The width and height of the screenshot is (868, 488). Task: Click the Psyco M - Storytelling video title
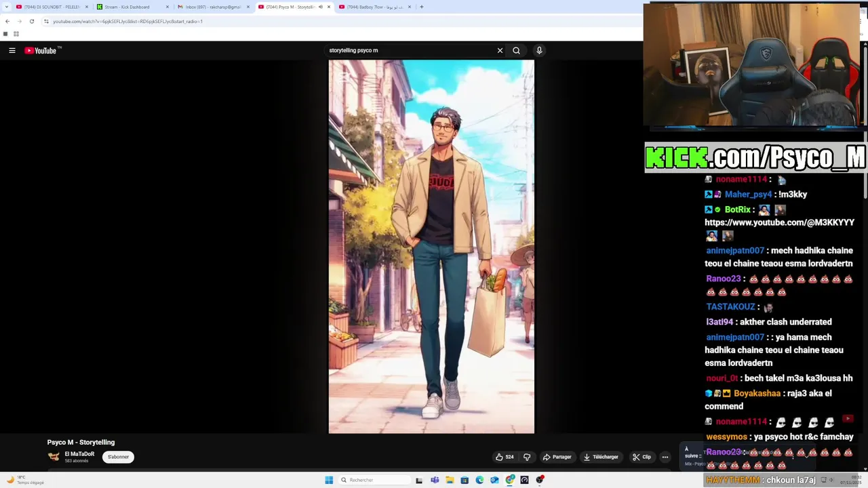click(x=81, y=442)
